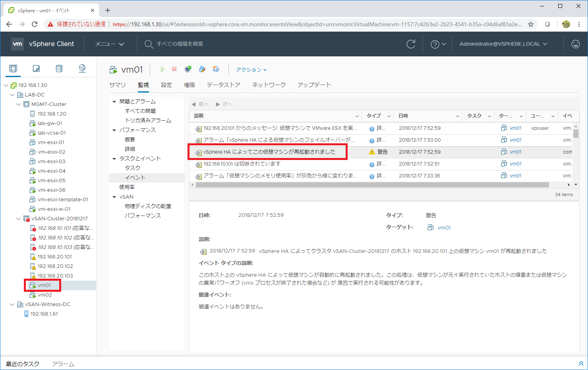Launch the vm01 remote console icon
This screenshot has width=588, height=370.
click(188, 69)
